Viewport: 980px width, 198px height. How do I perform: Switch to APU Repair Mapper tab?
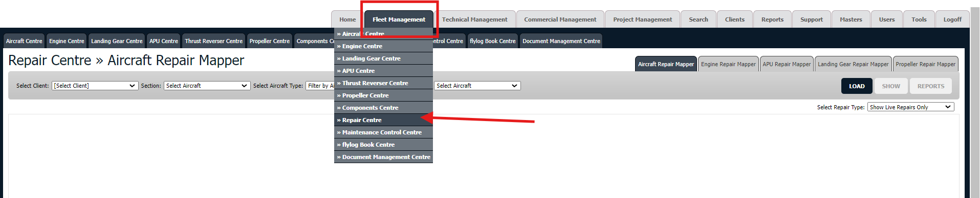(787, 64)
